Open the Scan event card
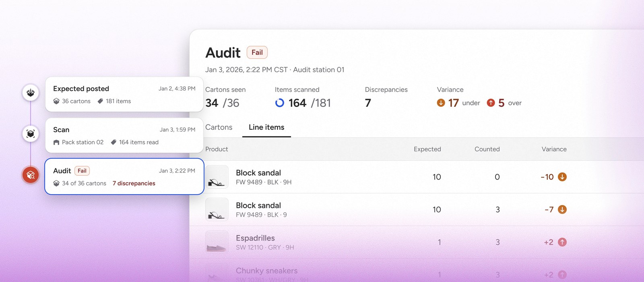The width and height of the screenshot is (644, 282). tap(124, 135)
